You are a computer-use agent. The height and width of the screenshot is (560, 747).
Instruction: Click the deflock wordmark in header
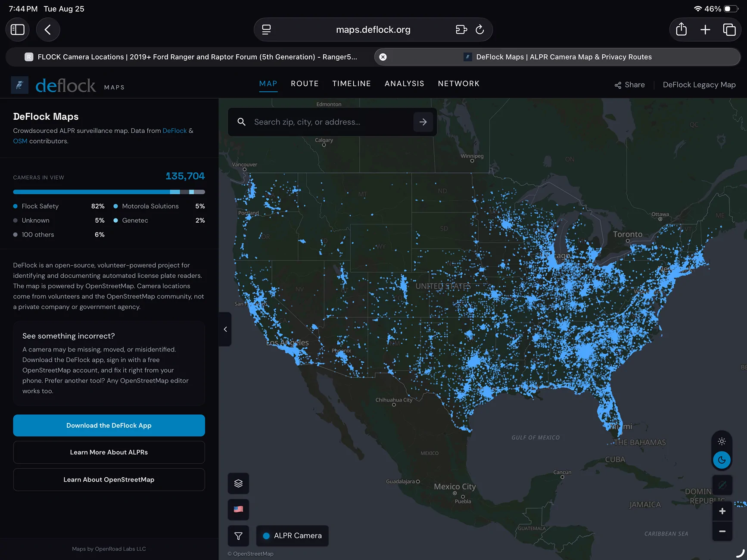tap(65, 86)
